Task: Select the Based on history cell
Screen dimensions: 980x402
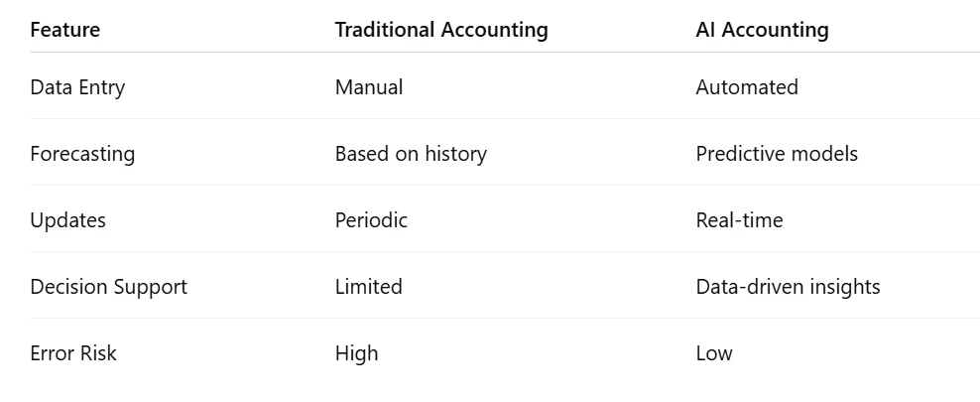Action: pyautogui.click(x=411, y=154)
